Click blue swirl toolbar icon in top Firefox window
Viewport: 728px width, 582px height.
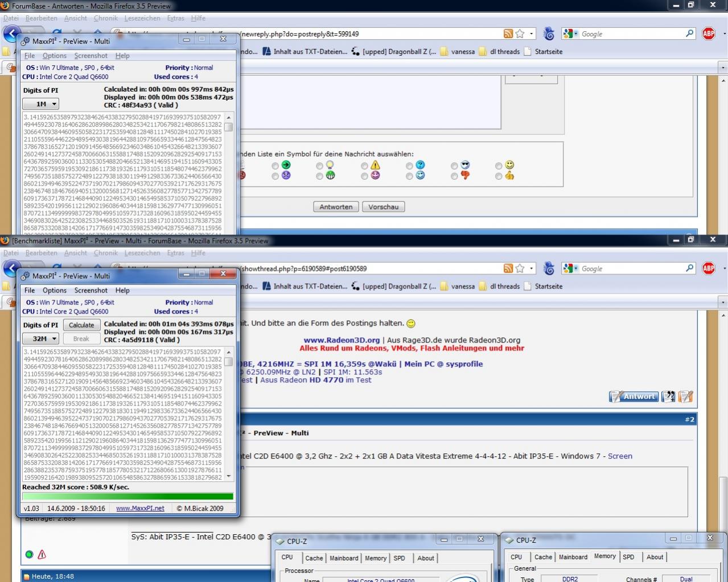[549, 34]
